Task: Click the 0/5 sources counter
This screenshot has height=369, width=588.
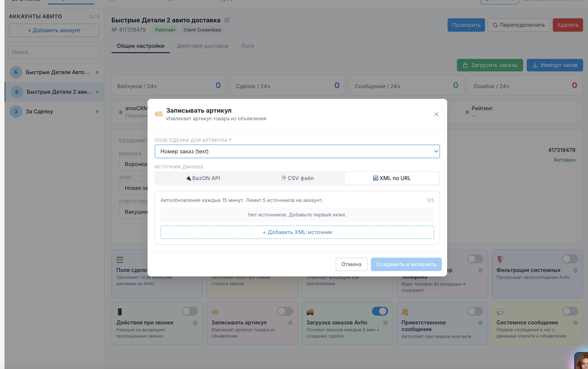Action: point(430,200)
